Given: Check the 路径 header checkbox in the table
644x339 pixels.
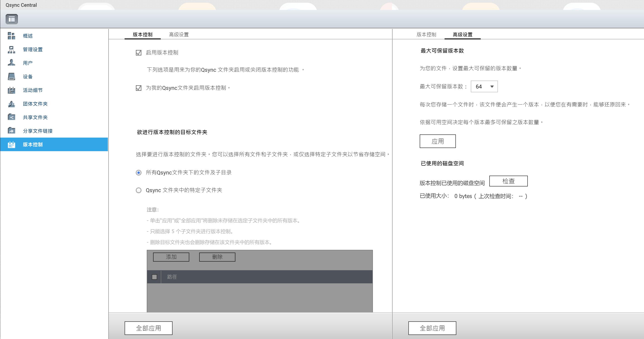Looking at the screenshot, I should coord(154,277).
